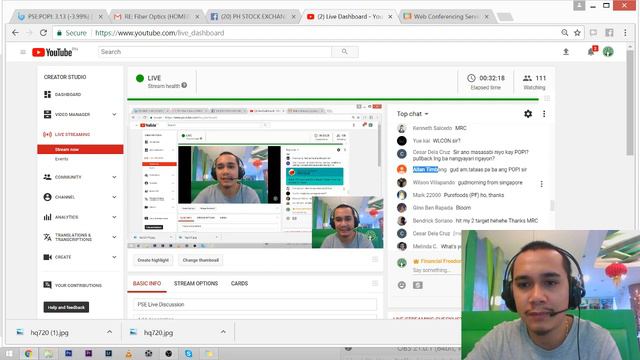This screenshot has width=640, height=360.
Task: Expand Create chevron
Action: 114,257
